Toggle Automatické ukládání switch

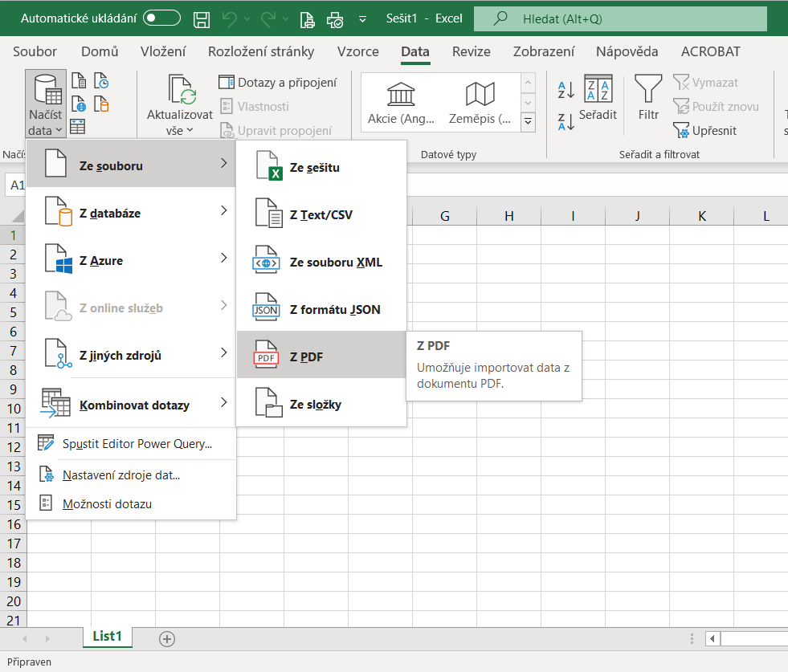point(161,18)
